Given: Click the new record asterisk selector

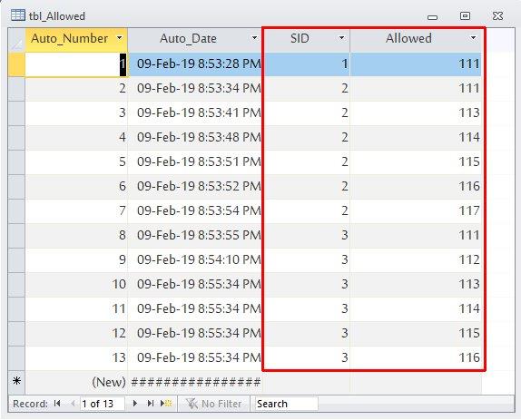Looking at the screenshot, I should 16,382.
